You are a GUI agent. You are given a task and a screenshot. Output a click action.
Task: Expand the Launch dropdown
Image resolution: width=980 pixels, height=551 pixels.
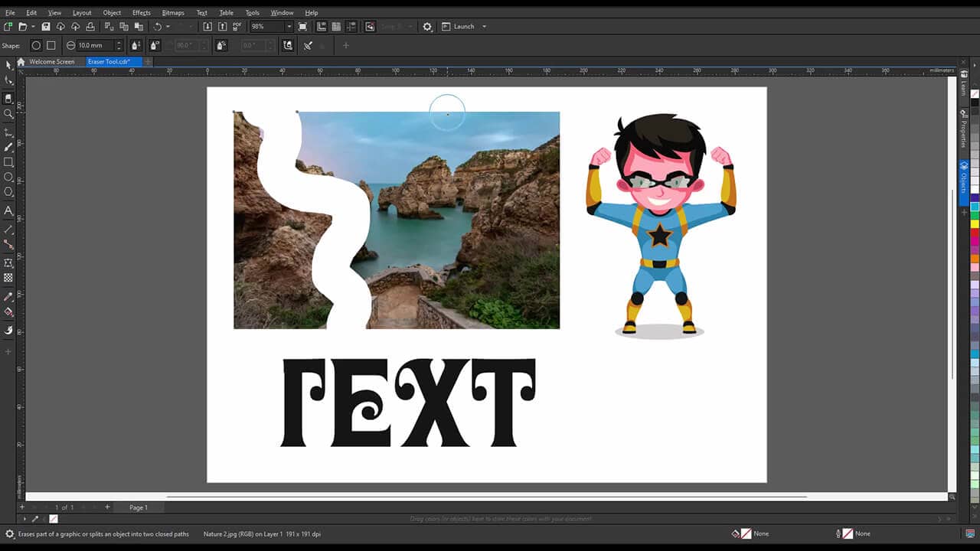(x=484, y=26)
